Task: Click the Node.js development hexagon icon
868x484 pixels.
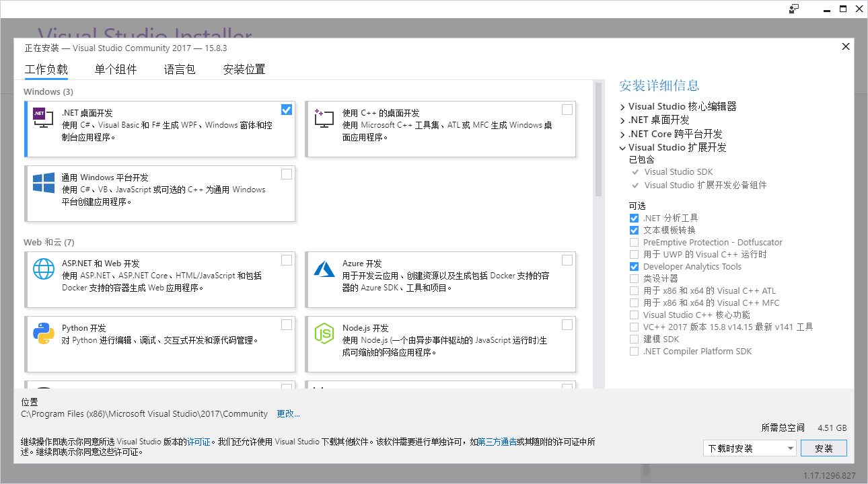Action: click(324, 333)
